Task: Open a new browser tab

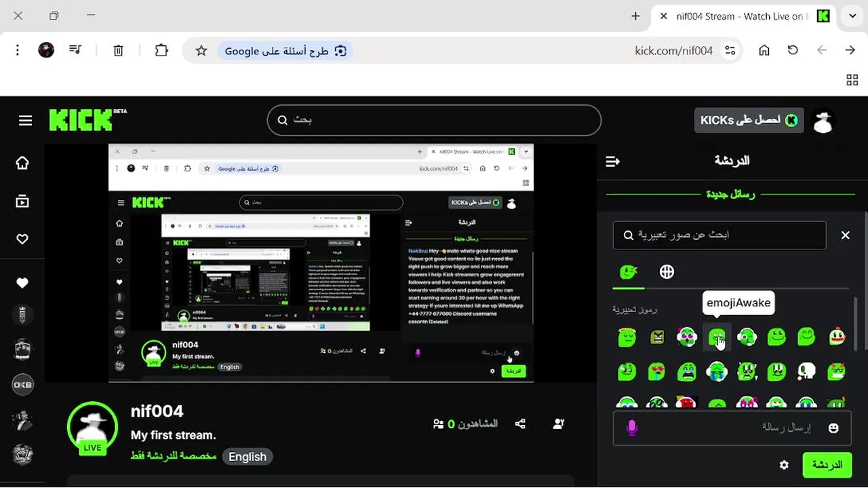Action: 635,16
